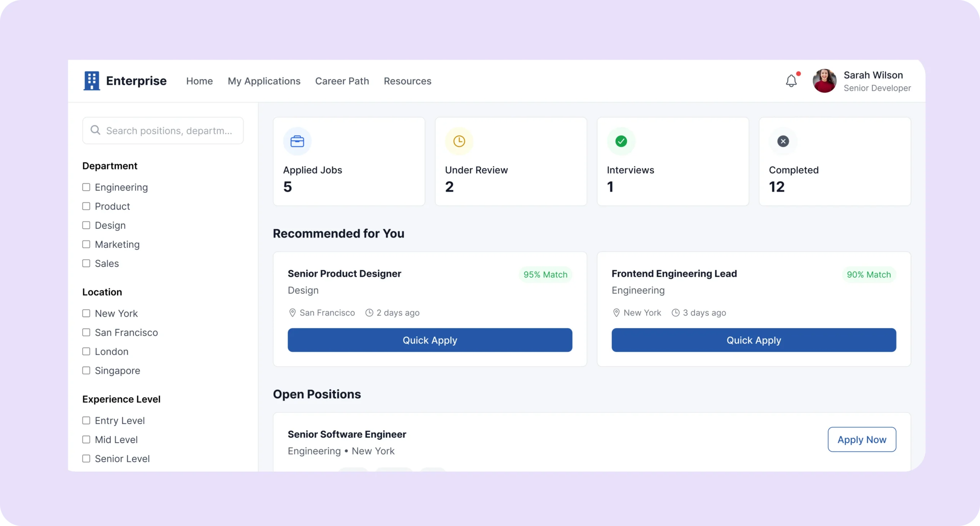Check the Engineering department checkbox
This screenshot has width=980, height=526.
(x=87, y=187)
